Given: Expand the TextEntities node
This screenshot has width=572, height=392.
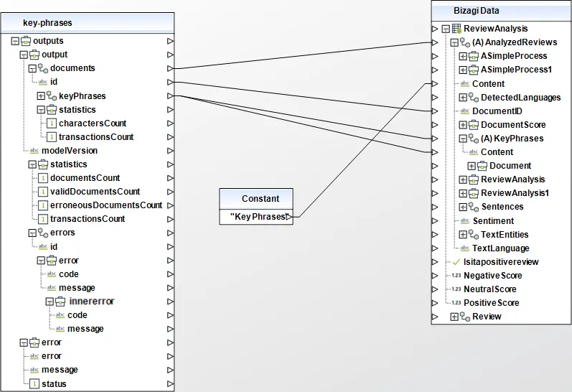Looking at the screenshot, I should pos(463,235).
